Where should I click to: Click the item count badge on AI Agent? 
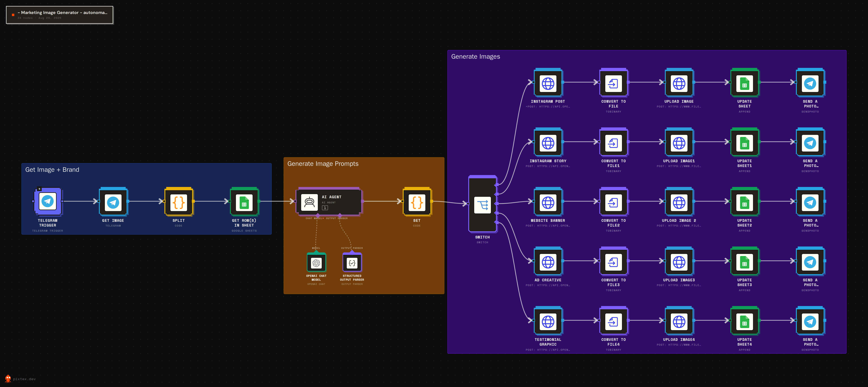coord(325,208)
